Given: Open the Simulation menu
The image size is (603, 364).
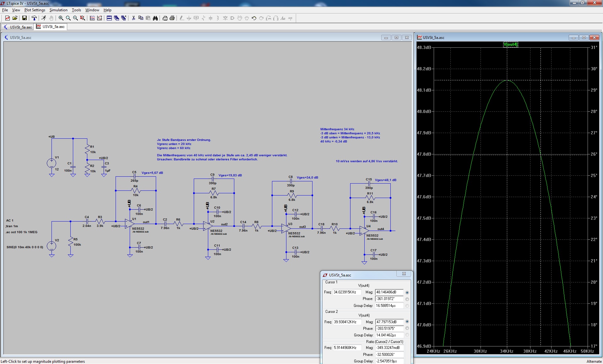Looking at the screenshot, I should pos(58,10).
